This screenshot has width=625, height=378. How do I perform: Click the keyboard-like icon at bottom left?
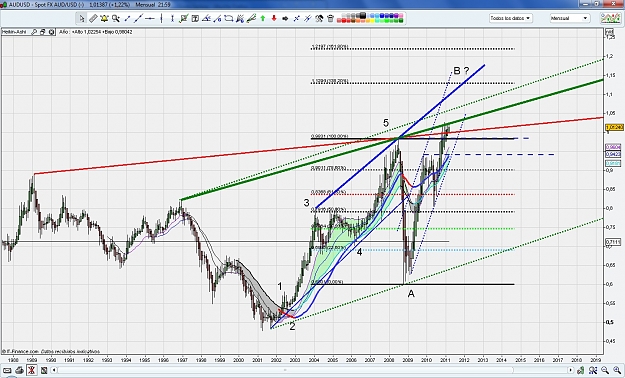coord(7,370)
